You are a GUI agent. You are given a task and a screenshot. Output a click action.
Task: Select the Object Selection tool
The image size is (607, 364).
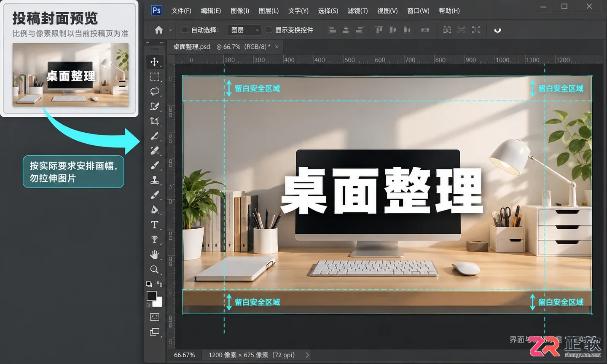coord(155,107)
